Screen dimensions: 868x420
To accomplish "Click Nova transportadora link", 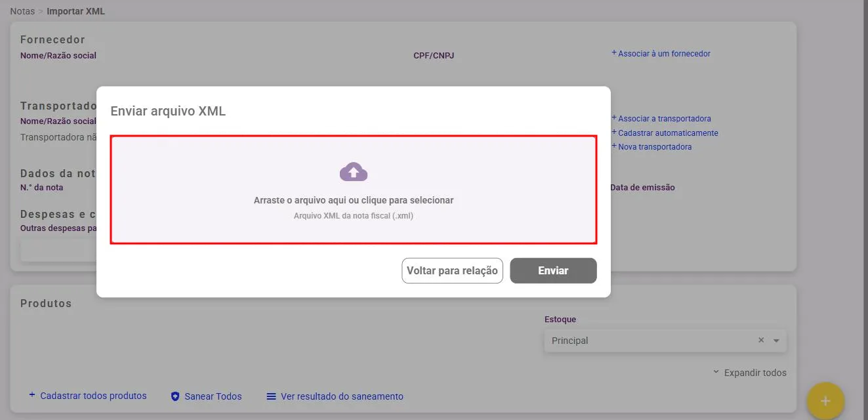I will (x=651, y=147).
